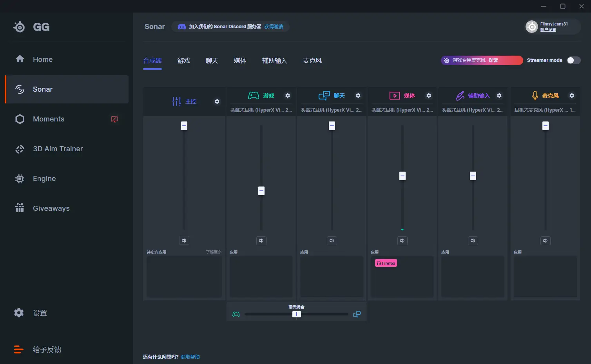Mute the 主控 channel speaker
Screen dimensions: 591x364
pos(184,240)
